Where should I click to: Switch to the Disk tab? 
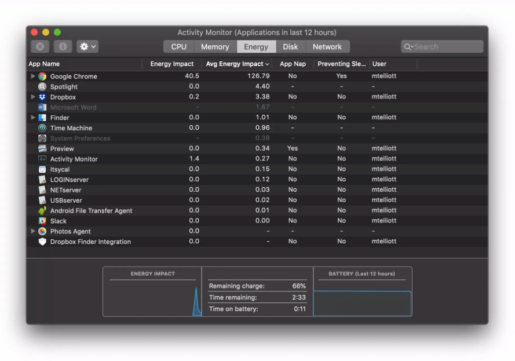[290, 47]
